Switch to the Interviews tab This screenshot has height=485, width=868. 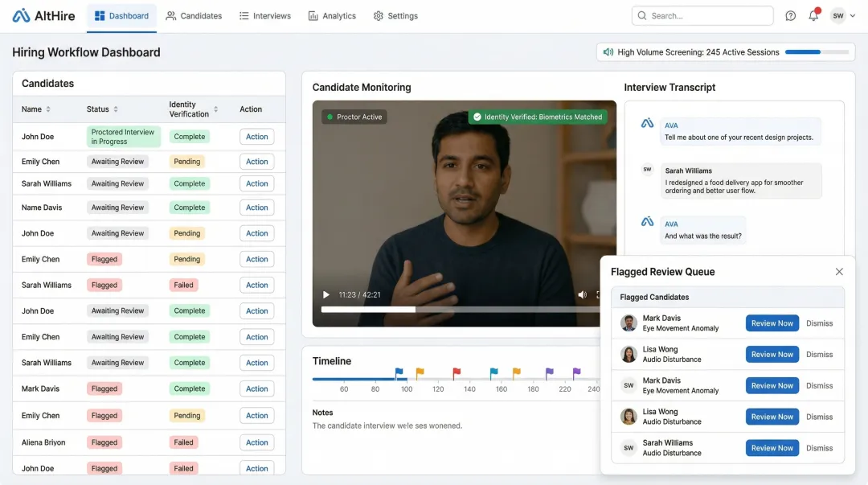[x=264, y=15]
